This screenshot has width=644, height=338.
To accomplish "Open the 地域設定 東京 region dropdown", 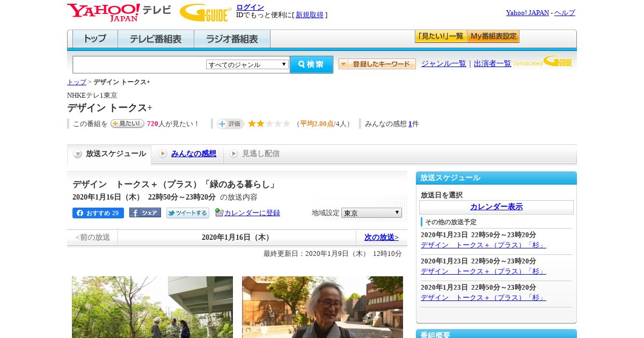I will coord(371,213).
